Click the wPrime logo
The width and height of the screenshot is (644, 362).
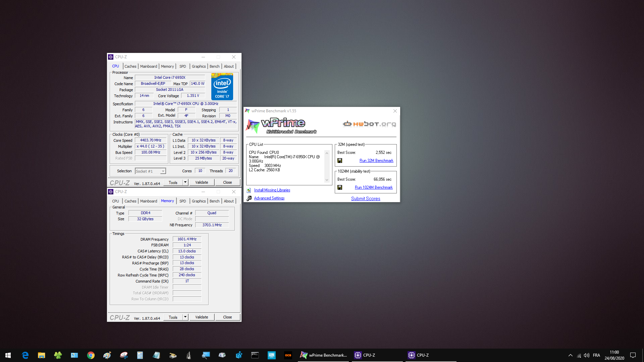tap(281, 126)
